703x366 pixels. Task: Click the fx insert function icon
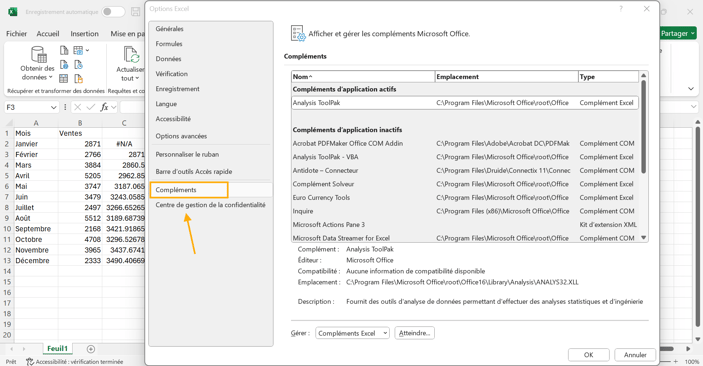104,107
